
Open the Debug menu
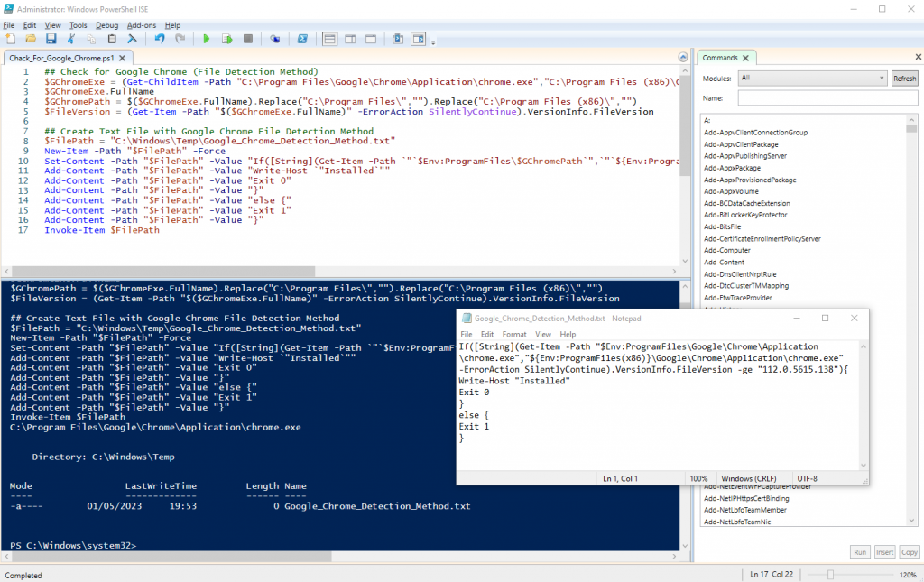[x=106, y=24]
